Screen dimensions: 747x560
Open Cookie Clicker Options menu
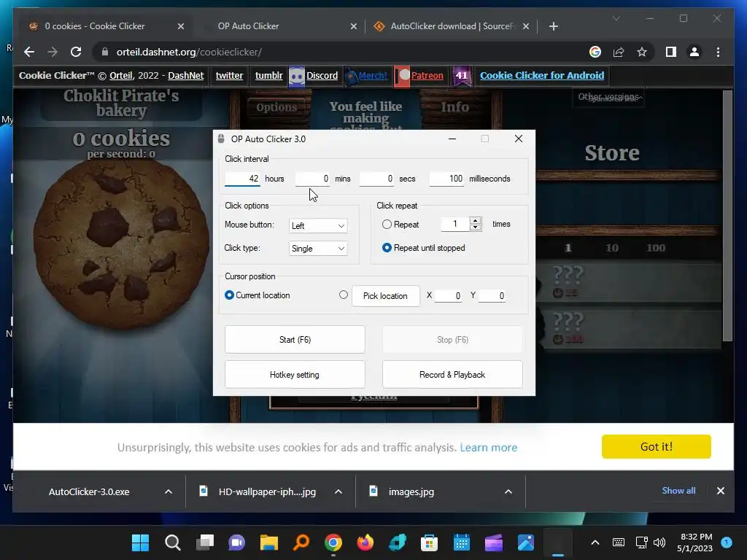coord(276,107)
